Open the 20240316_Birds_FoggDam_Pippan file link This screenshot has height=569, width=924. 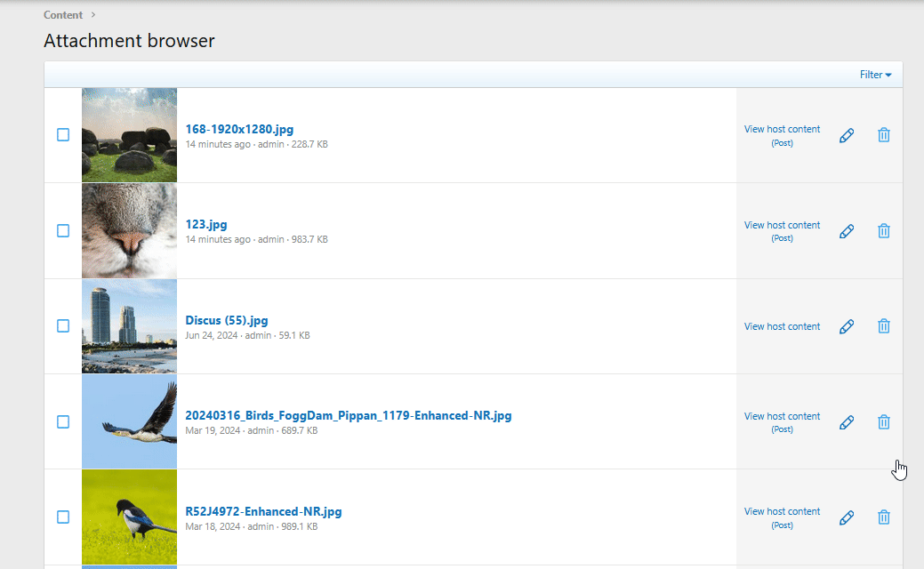pyautogui.click(x=348, y=415)
